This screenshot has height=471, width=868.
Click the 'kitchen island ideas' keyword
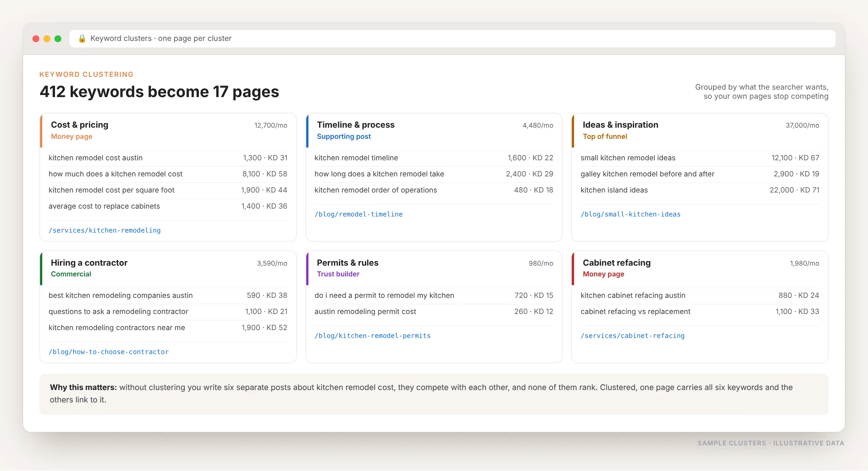pyautogui.click(x=614, y=190)
